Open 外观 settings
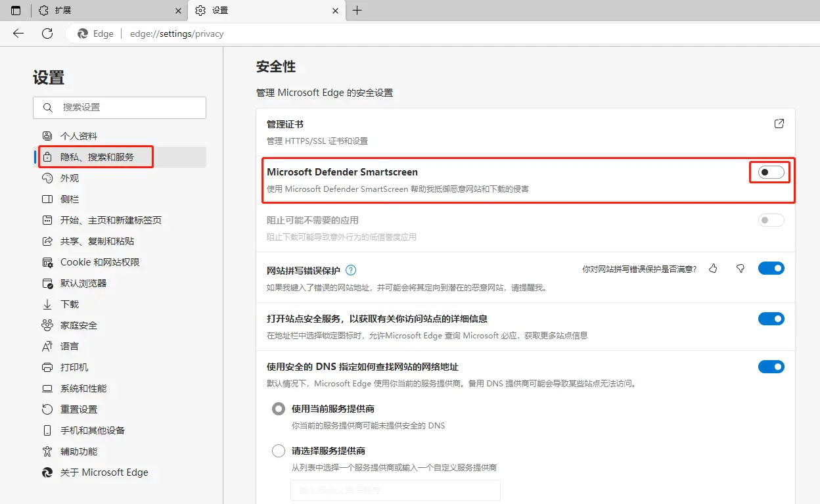This screenshot has height=504, width=820. point(120,178)
